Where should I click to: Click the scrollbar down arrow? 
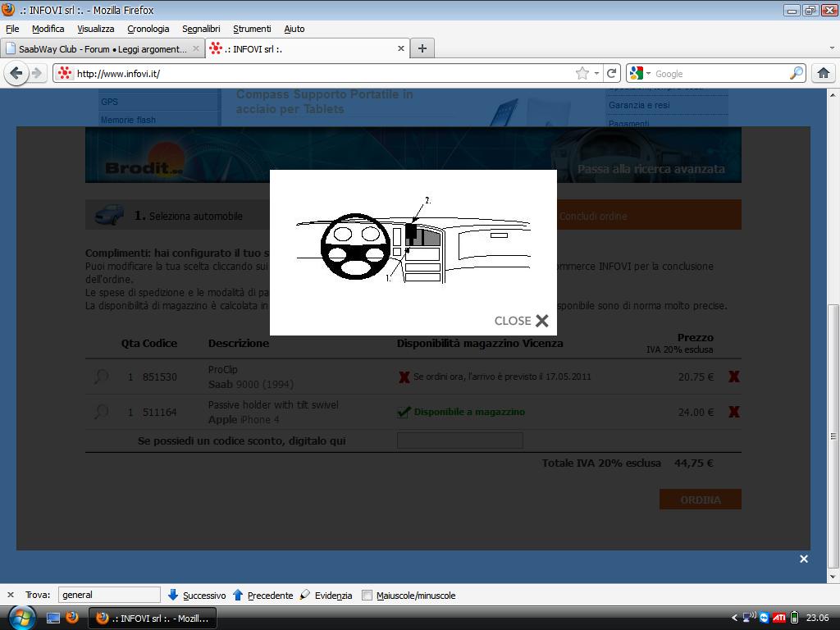point(833,577)
